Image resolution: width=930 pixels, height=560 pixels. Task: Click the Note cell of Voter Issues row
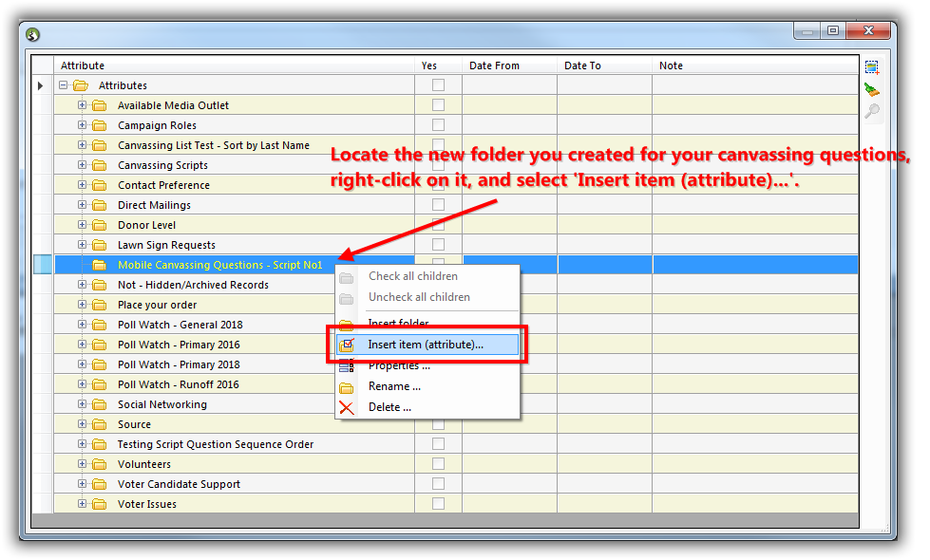[x=755, y=504]
